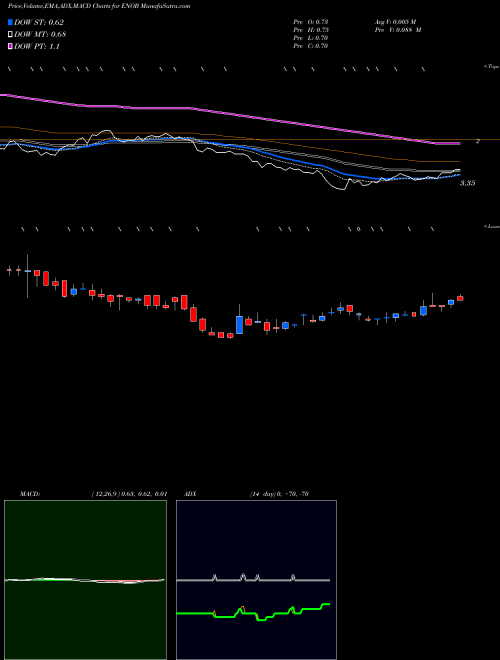Click the '3.35' price label

[x=468, y=183]
